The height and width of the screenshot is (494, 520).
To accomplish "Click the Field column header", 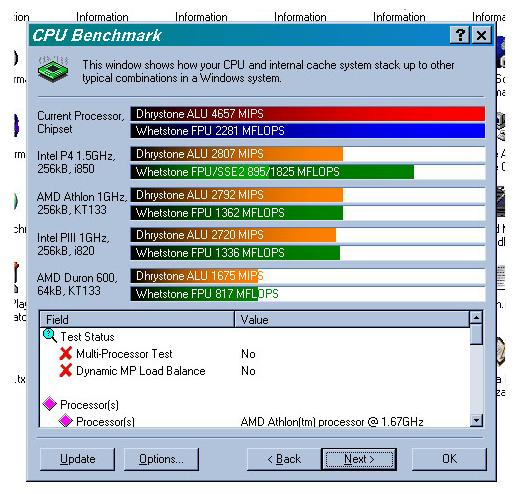I will click(x=137, y=319).
